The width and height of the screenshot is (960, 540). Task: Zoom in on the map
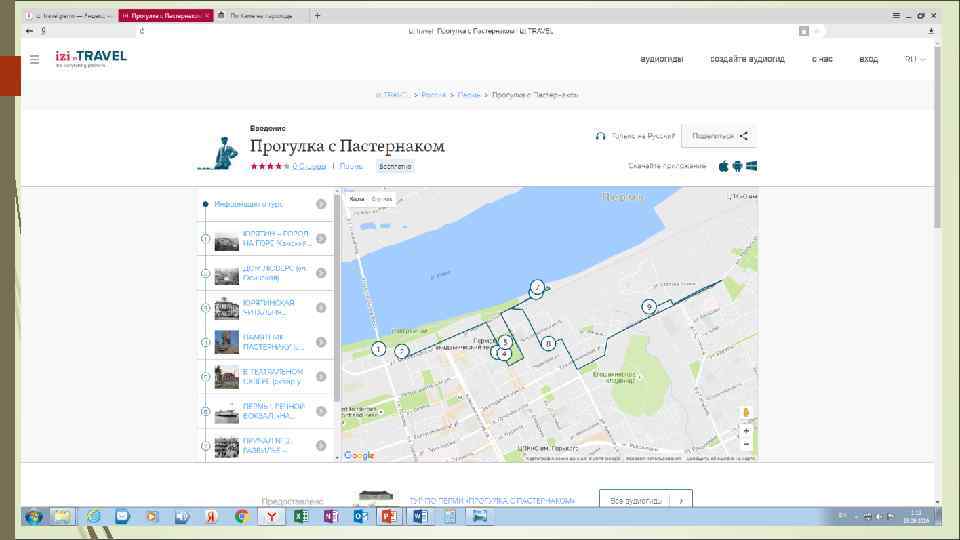point(746,431)
